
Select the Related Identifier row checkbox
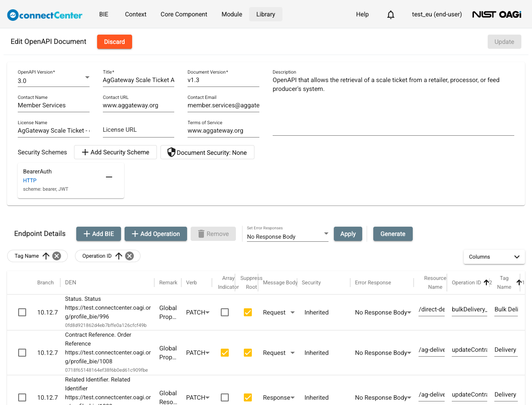22,397
